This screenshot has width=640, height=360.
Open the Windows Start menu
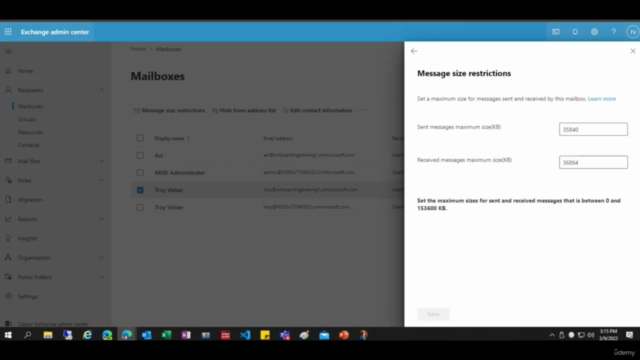8,335
